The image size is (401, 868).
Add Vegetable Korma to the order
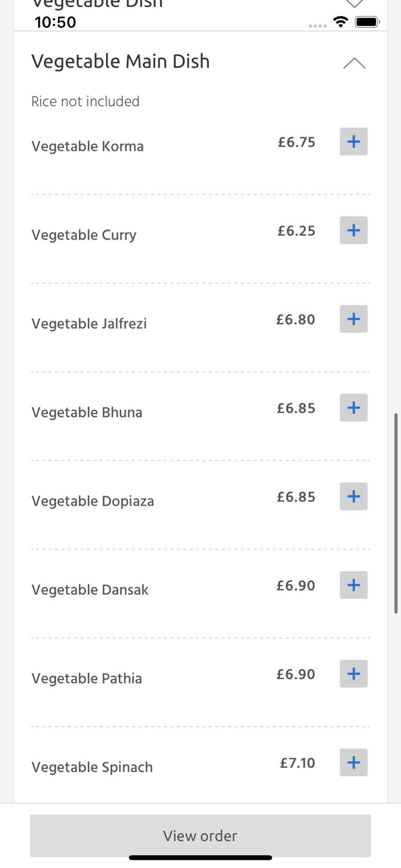[354, 141]
